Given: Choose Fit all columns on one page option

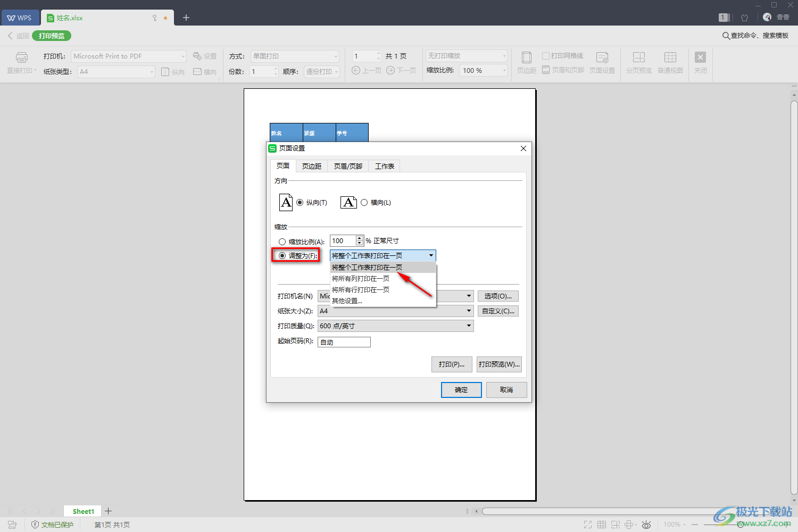Looking at the screenshot, I should (383, 278).
